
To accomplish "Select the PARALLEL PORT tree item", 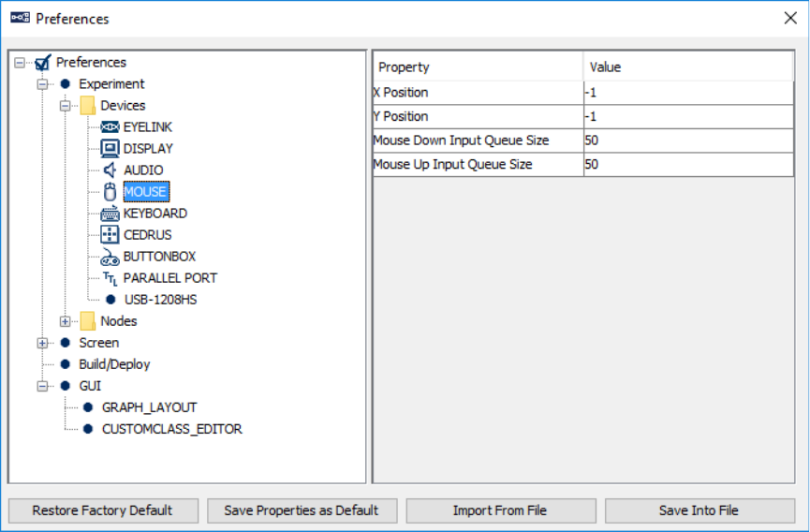I will pos(169,278).
